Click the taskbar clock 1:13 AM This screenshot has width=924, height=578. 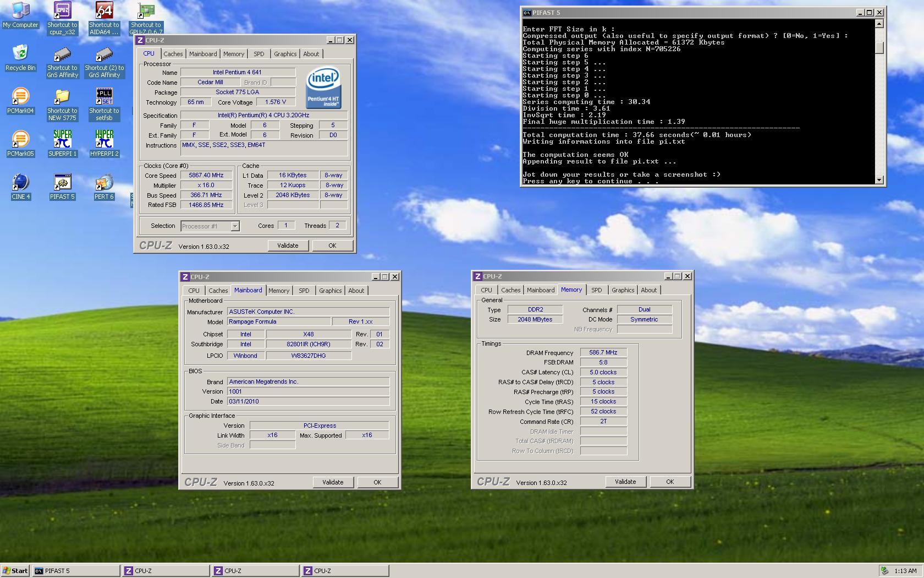tap(905, 571)
